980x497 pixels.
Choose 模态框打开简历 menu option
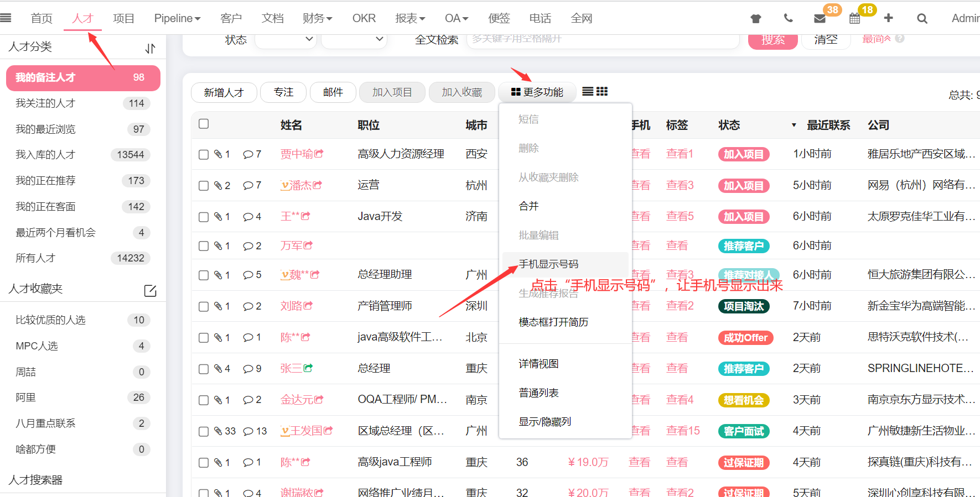(565, 322)
